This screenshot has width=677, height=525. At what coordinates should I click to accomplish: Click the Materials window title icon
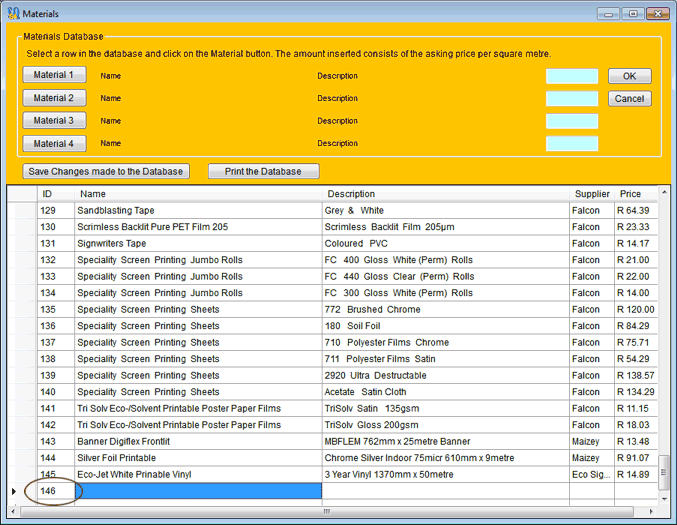tap(12, 13)
